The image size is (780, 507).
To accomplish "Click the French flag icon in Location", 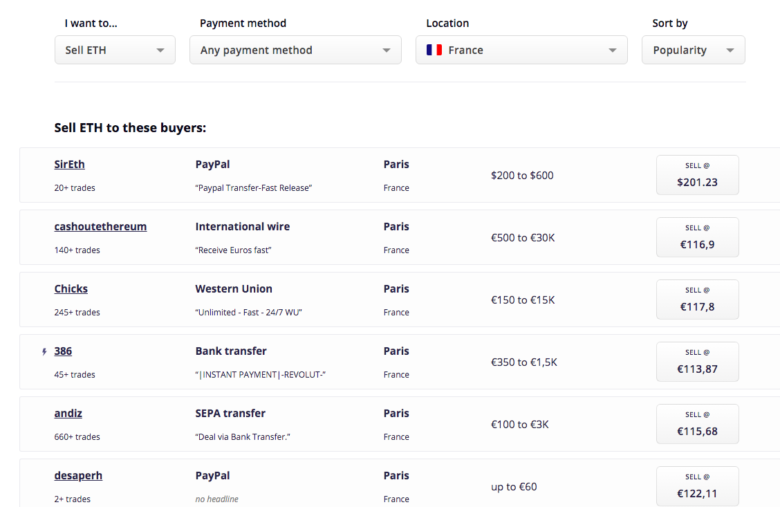I will coord(434,50).
